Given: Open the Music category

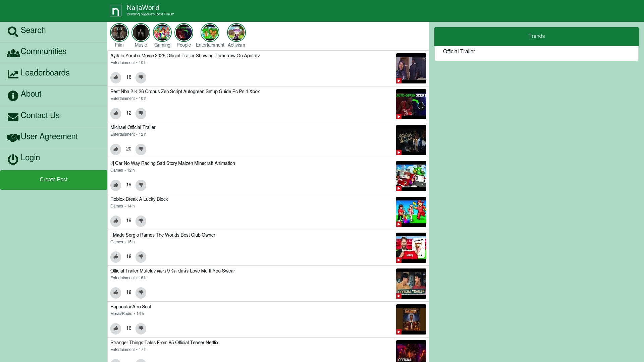Looking at the screenshot, I should click(x=141, y=33).
